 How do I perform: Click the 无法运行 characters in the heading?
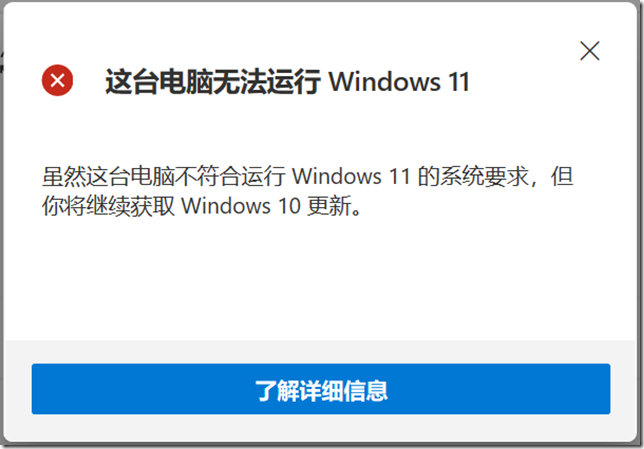[x=267, y=82]
